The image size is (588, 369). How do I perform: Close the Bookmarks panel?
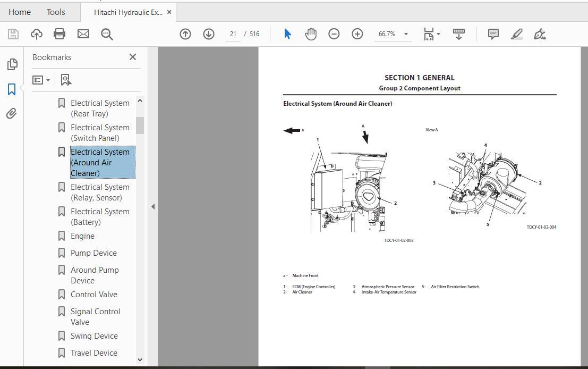pyautogui.click(x=133, y=57)
